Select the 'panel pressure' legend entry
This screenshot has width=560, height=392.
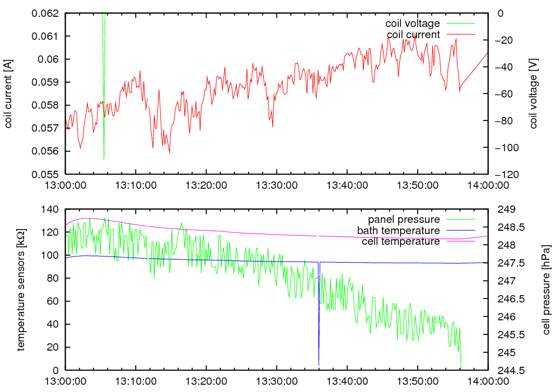(403, 219)
